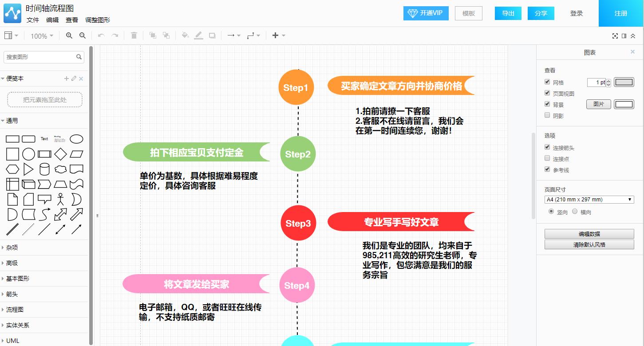Viewport: 644px width, 346px height.
Task: Enable the 阴影 (shadow) checkbox
Action: click(548, 115)
